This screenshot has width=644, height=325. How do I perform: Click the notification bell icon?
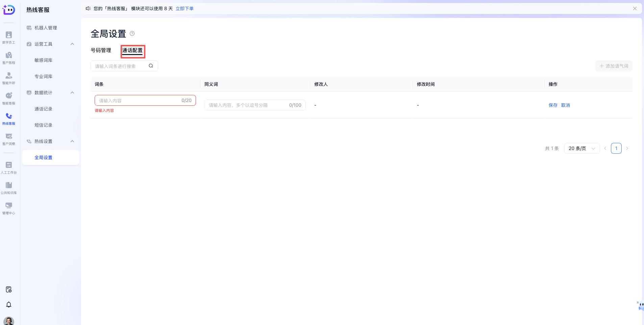point(9,304)
